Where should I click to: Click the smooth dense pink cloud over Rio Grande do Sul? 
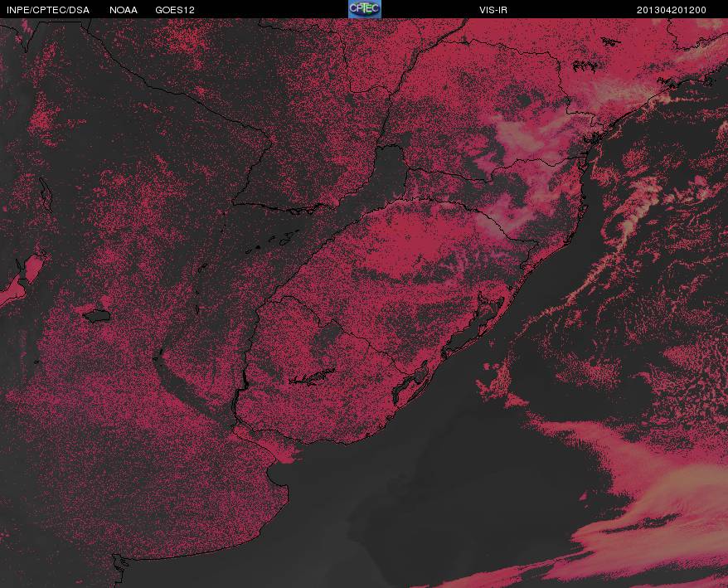(405, 245)
